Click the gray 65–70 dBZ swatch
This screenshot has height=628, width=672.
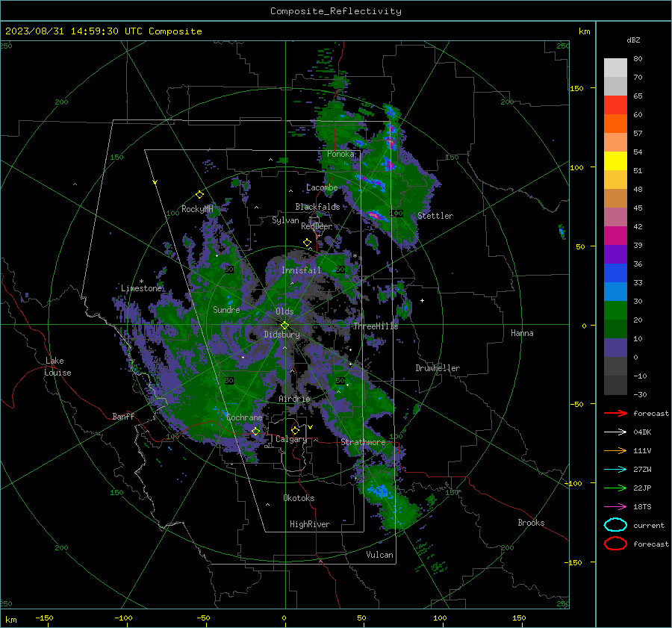coord(615,86)
